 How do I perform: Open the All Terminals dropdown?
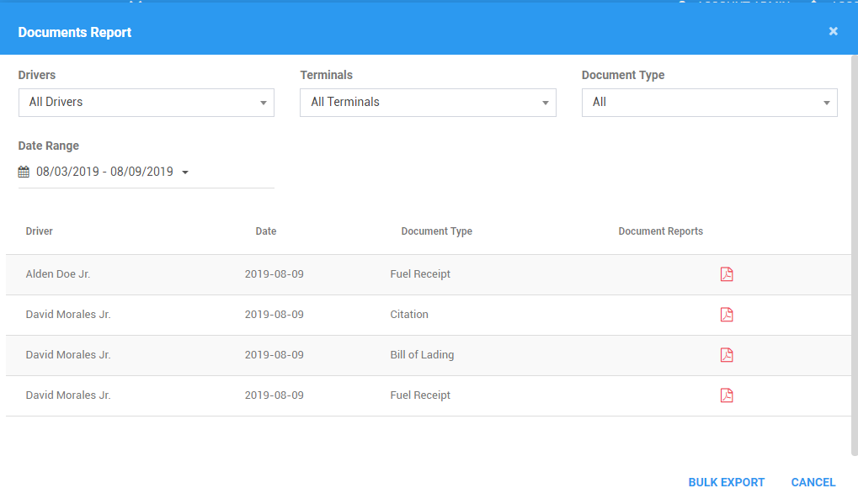(x=428, y=102)
